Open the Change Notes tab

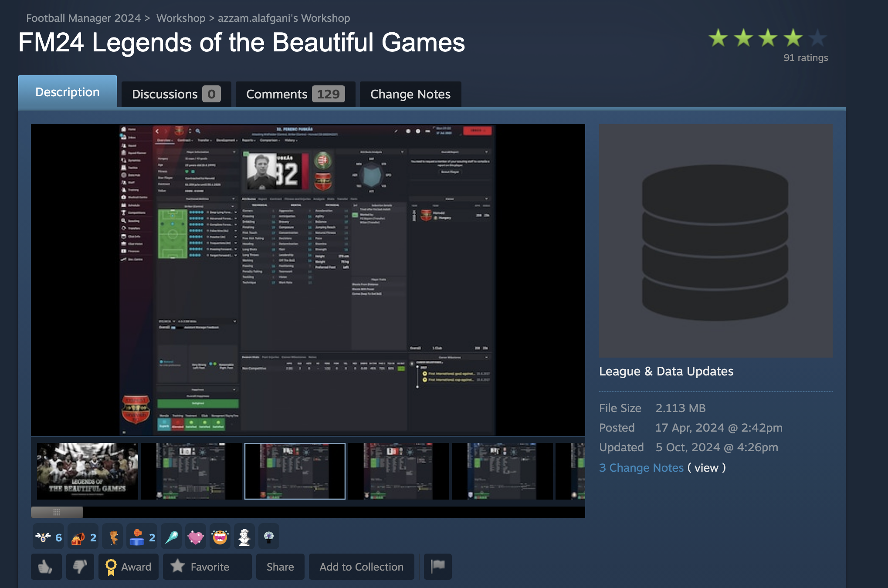410,94
